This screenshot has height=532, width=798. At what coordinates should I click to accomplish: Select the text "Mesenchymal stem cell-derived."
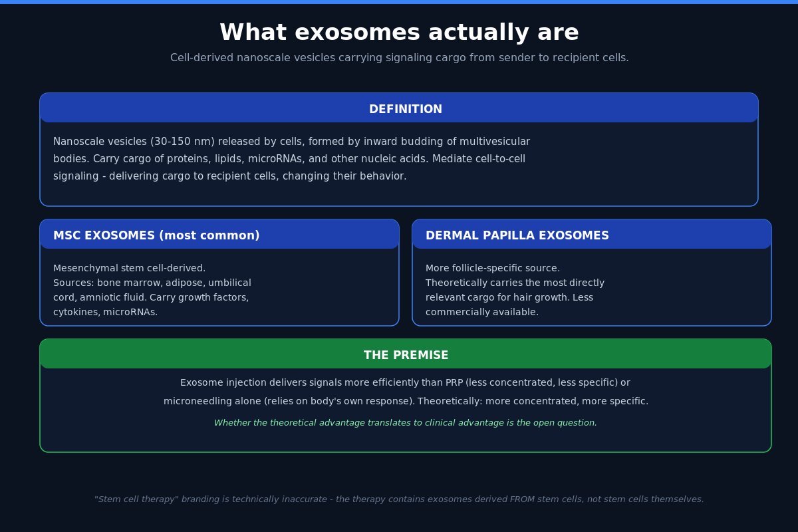coord(129,268)
